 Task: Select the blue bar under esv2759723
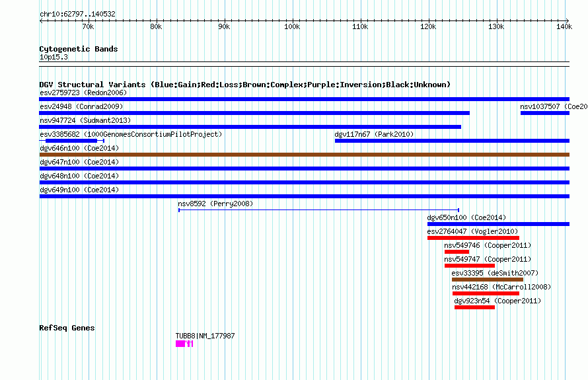tap(304, 99)
